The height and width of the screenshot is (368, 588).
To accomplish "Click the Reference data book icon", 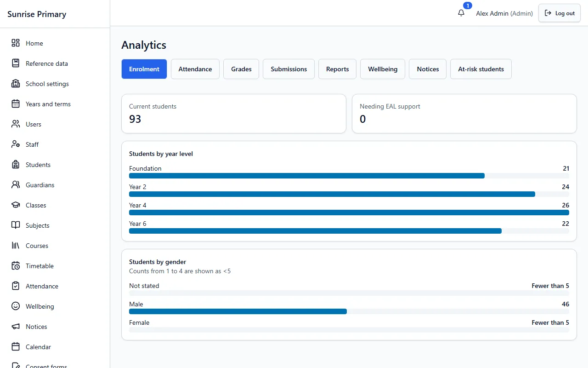I will [16, 63].
